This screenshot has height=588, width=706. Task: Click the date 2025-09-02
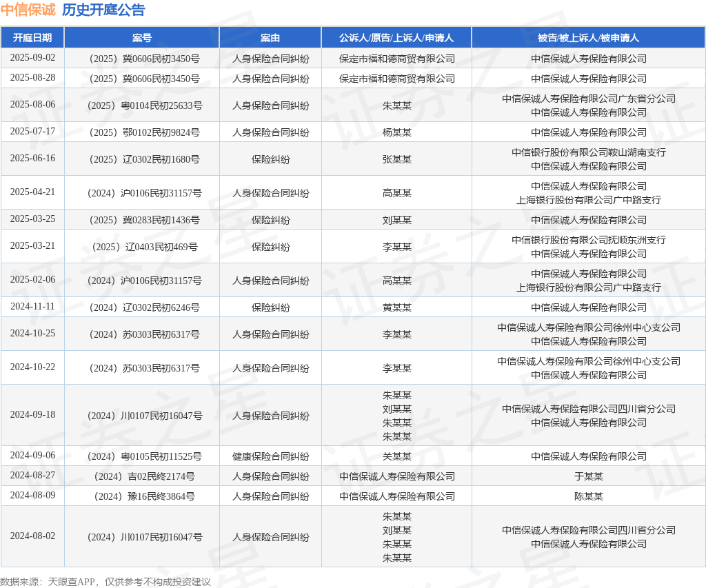click(x=32, y=58)
